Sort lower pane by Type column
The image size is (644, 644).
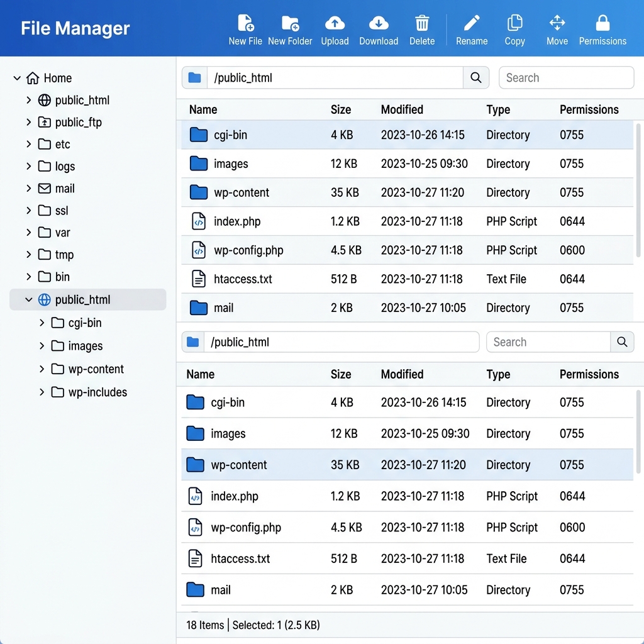coord(498,375)
